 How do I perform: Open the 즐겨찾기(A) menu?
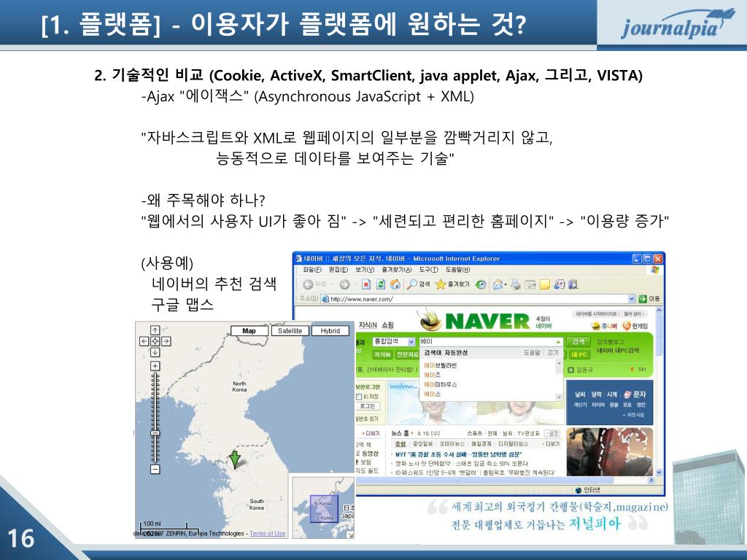coord(396,270)
